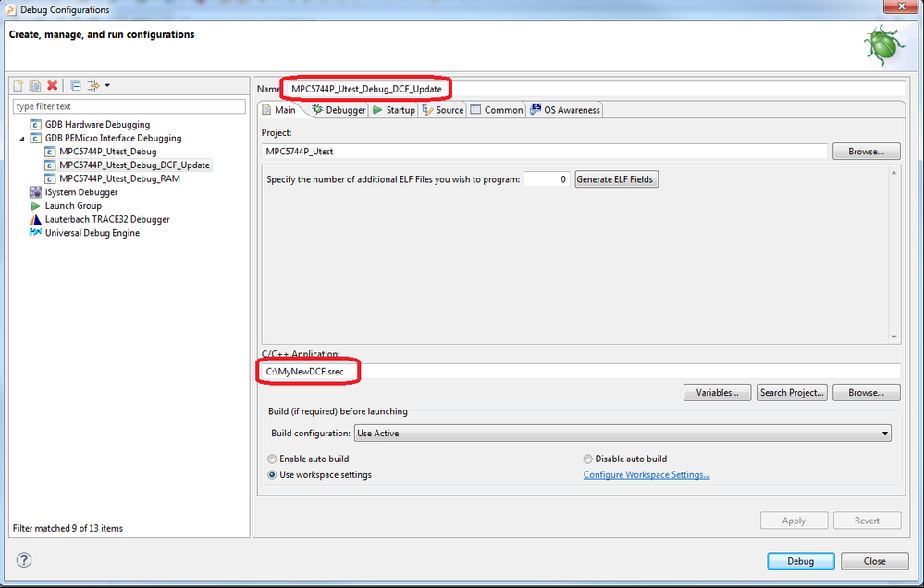This screenshot has height=588, width=924.
Task: Select MPC5744P_Utest_Debug configuration
Action: pyautogui.click(x=108, y=152)
